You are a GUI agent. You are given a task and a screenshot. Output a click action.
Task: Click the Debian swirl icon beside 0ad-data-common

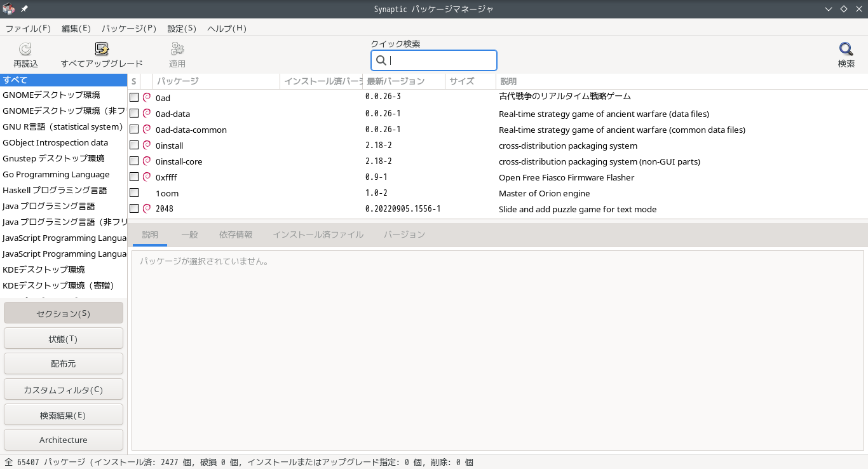[x=147, y=129]
